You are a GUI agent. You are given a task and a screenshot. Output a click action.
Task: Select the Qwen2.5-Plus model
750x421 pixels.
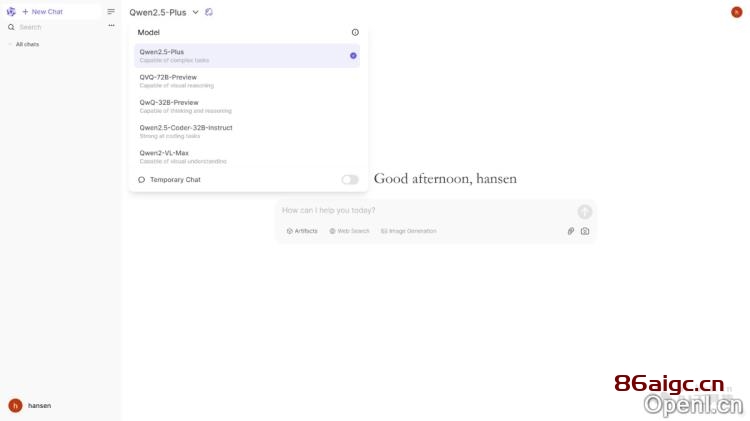coord(247,55)
